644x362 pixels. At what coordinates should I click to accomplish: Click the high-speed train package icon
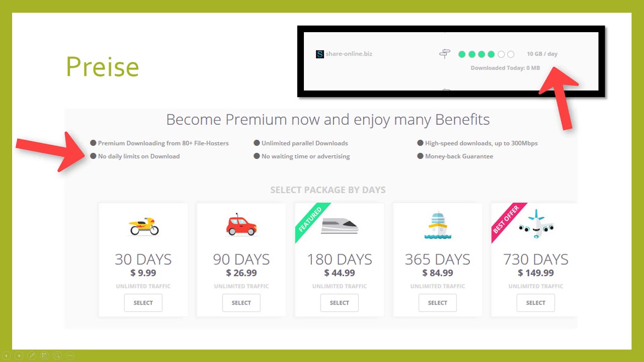point(340,226)
